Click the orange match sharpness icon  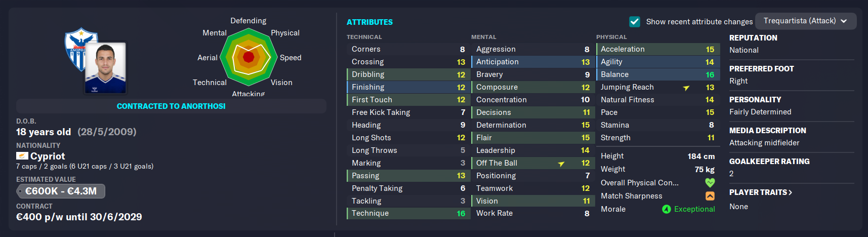point(710,196)
